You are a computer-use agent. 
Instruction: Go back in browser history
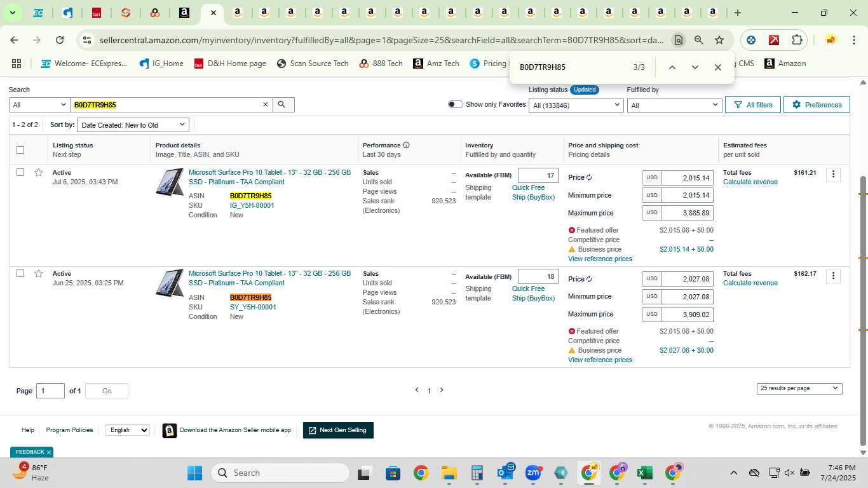tap(14, 40)
